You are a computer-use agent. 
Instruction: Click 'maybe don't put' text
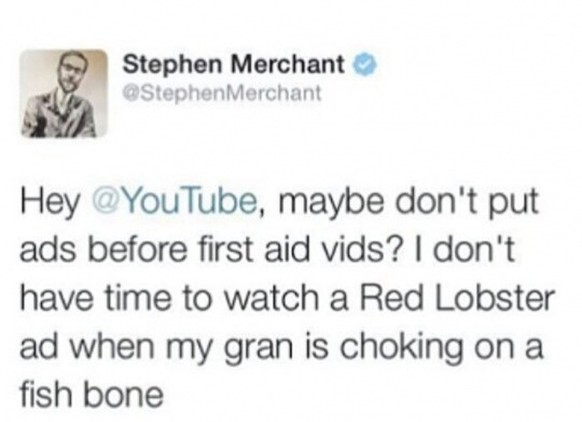click(x=406, y=205)
